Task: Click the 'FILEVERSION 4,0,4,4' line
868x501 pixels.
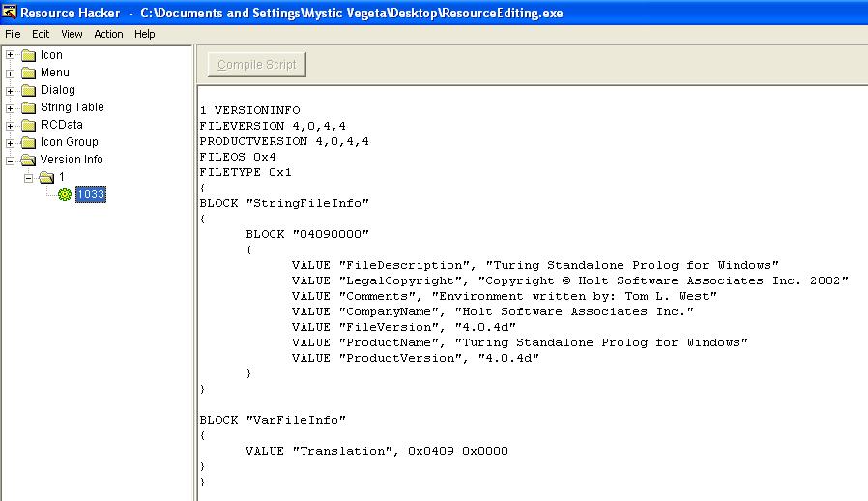Action: 273,126
